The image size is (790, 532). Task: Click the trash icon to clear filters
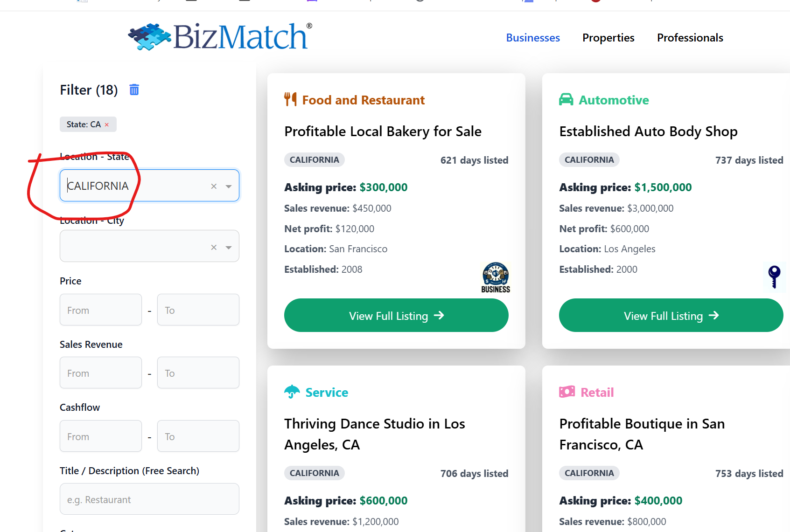point(134,90)
